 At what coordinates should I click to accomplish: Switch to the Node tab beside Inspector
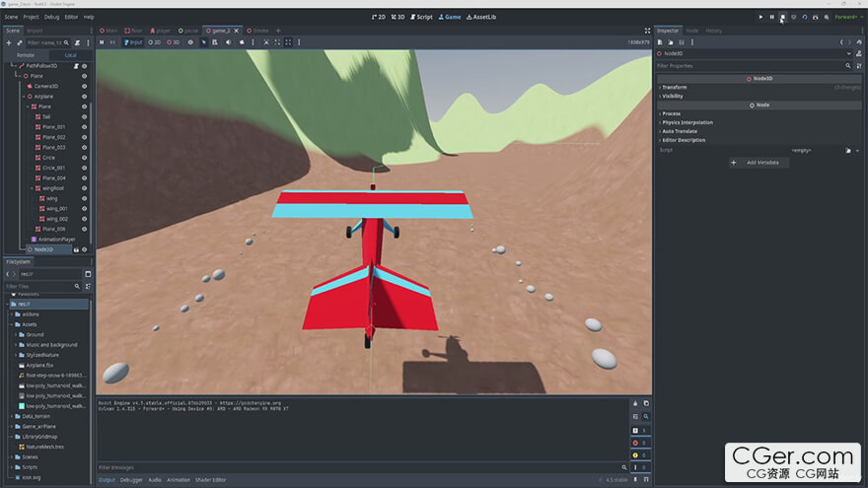tap(691, 31)
